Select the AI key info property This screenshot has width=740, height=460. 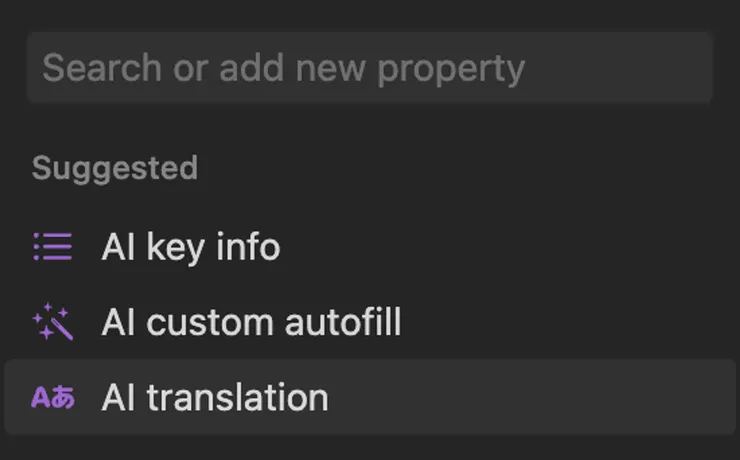tap(190, 247)
